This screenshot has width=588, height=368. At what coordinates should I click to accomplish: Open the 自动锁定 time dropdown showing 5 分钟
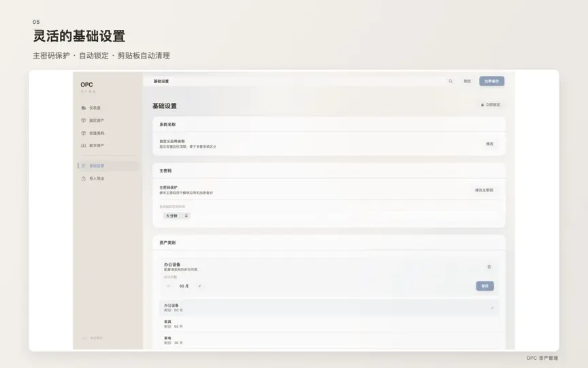click(177, 215)
